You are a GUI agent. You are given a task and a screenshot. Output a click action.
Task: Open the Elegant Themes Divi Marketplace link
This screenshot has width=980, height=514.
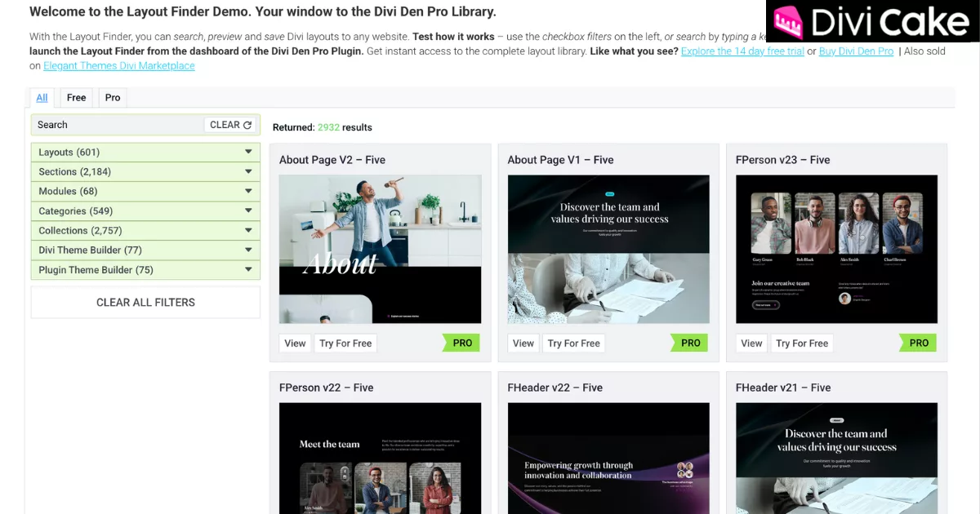[x=119, y=65]
